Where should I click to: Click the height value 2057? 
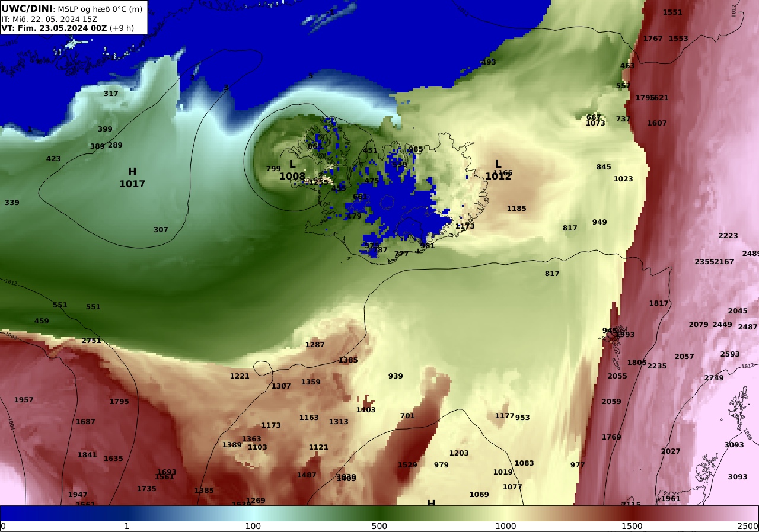click(x=684, y=357)
